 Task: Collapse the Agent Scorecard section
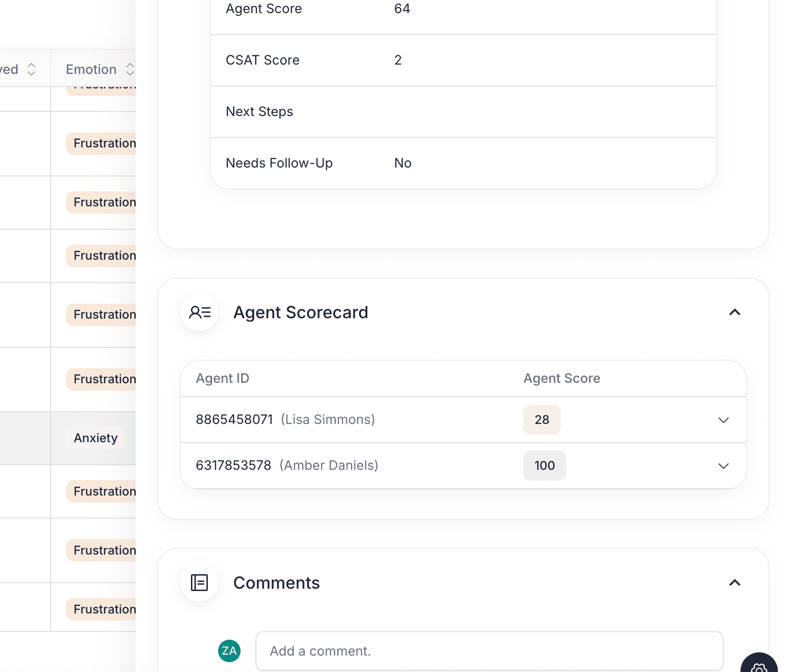pyautogui.click(x=735, y=312)
